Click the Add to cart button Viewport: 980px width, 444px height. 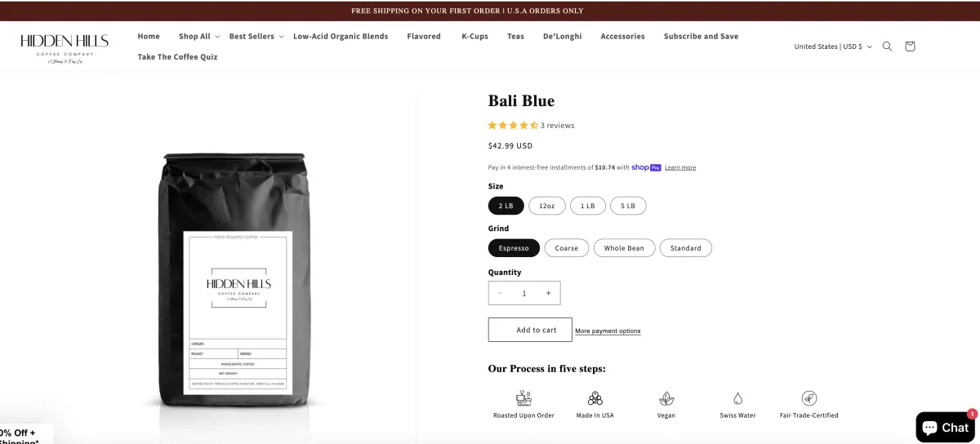point(530,330)
